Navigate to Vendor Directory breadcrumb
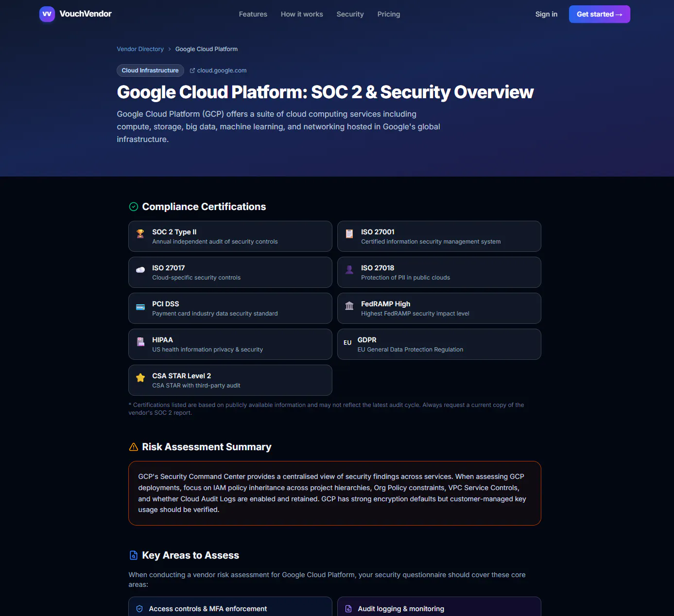The height and width of the screenshot is (616, 674). [140, 49]
